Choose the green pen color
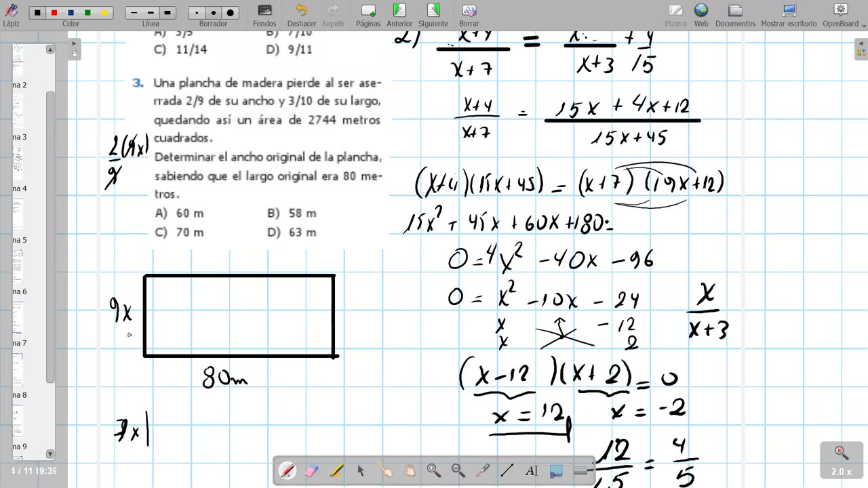Image resolution: width=868 pixels, height=488 pixels. click(87, 13)
